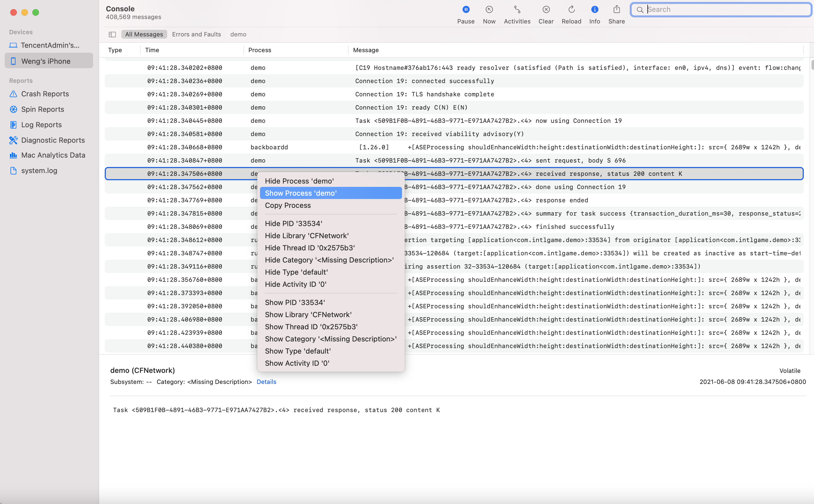Click 'Hide Process demo' menu item
Screen dimensions: 814x504
pyautogui.click(x=299, y=181)
